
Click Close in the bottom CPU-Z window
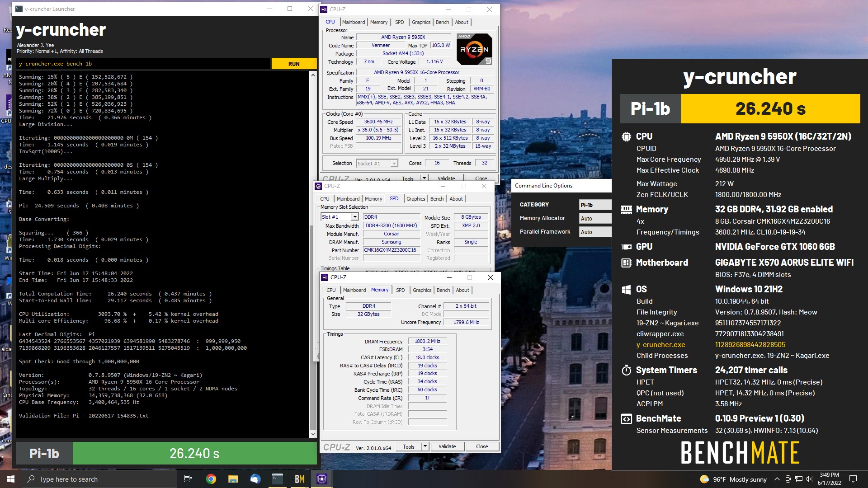coord(482,446)
